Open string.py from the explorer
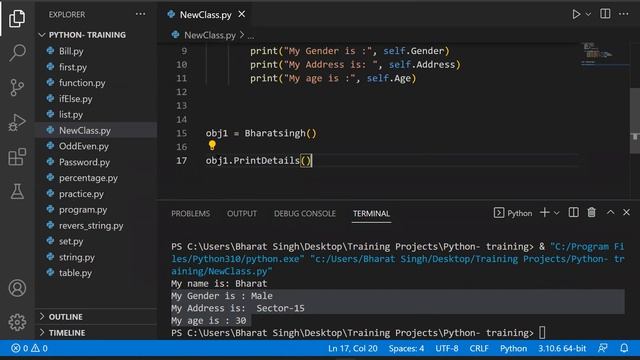The image size is (640, 360). pyautogui.click(x=76, y=257)
